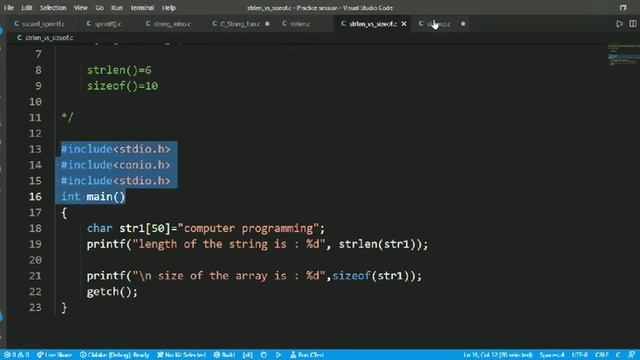Click the [all] build target selector
The width and height of the screenshot is (640, 360).
(248, 355)
